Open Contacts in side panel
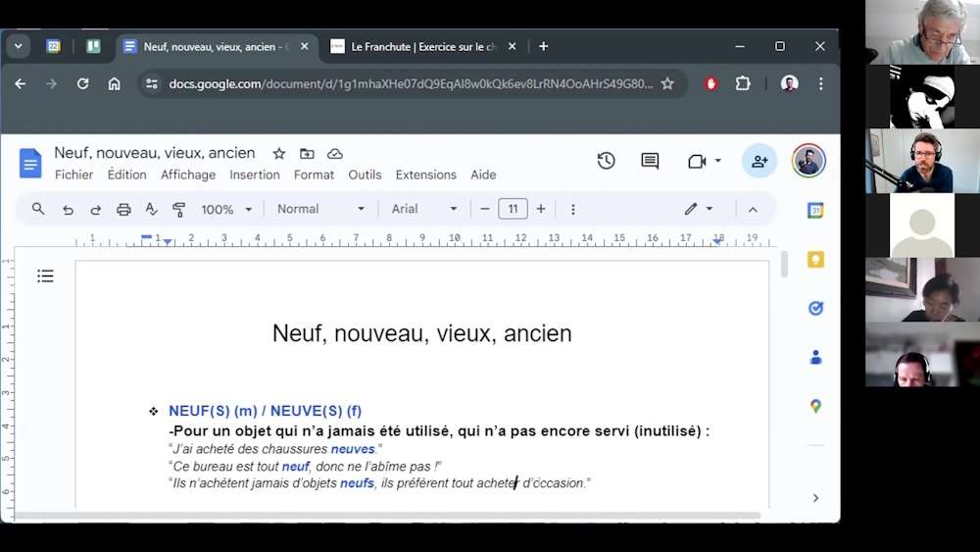Image resolution: width=980 pixels, height=552 pixels. pyautogui.click(x=815, y=357)
